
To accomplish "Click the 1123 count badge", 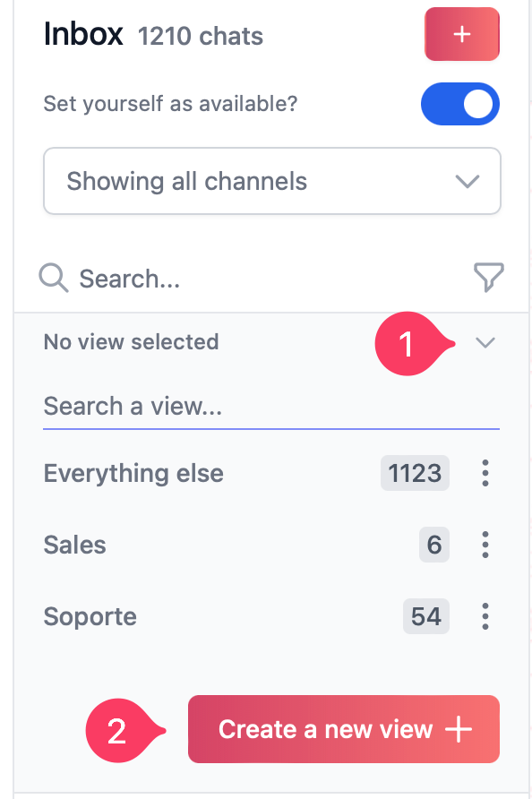I will click(x=415, y=473).
